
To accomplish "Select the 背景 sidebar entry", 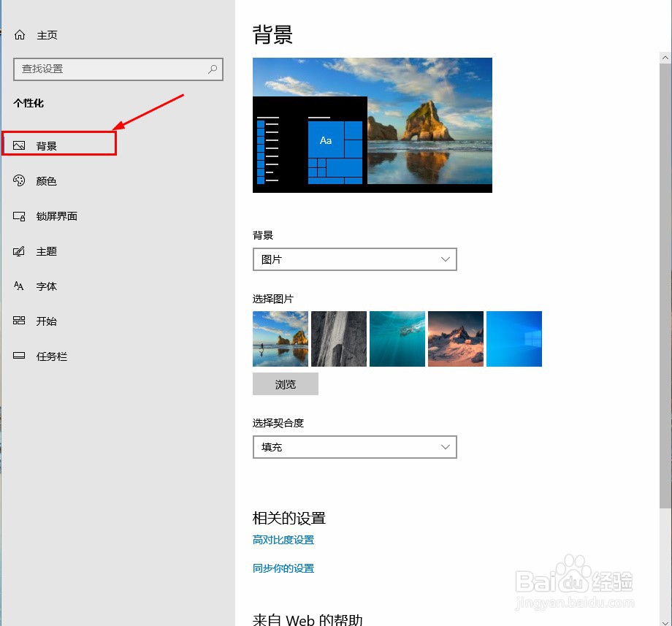I will 59,144.
